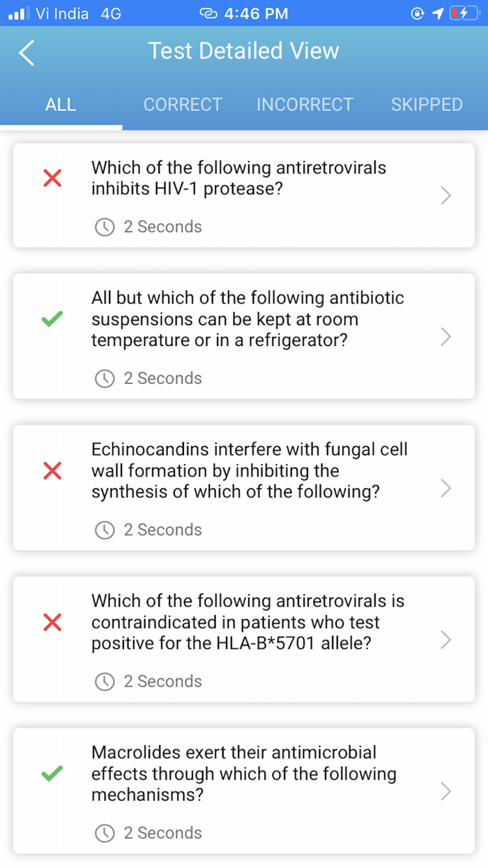Tap the back arrow to exit Test Detailed View
Viewport: 488px width, 868px height.
pyautogui.click(x=26, y=52)
